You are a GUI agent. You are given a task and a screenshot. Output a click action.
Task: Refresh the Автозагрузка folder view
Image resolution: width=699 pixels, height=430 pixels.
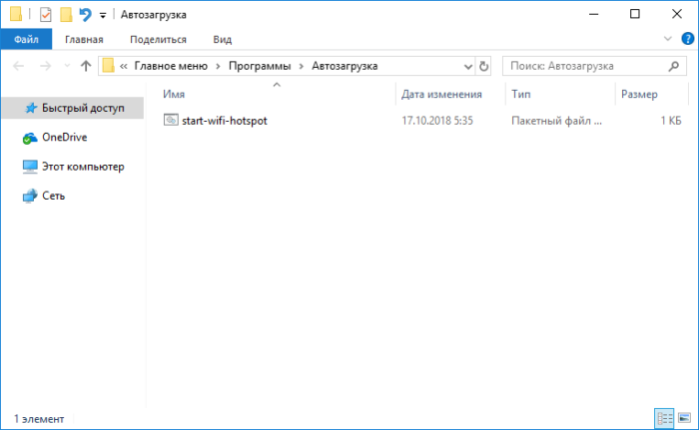pyautogui.click(x=484, y=66)
